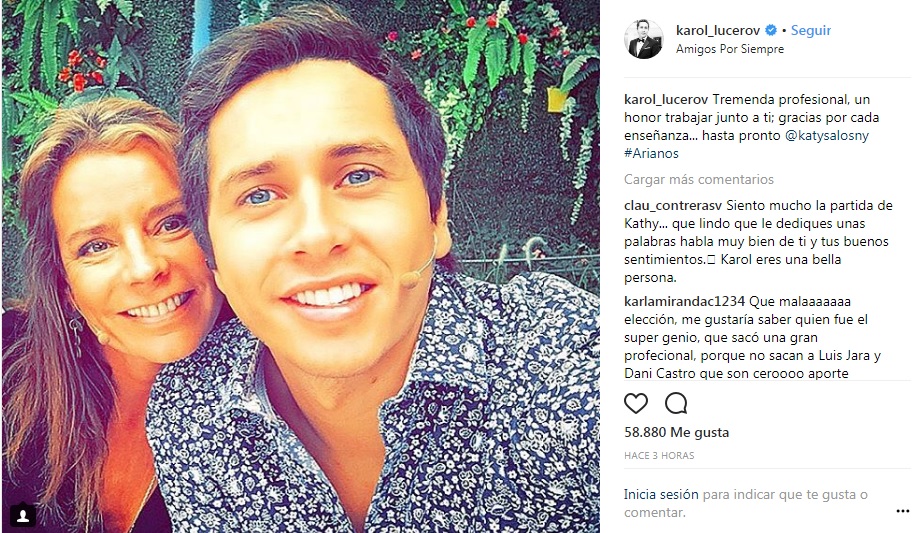Click the selfie photo of the post

point(301,266)
